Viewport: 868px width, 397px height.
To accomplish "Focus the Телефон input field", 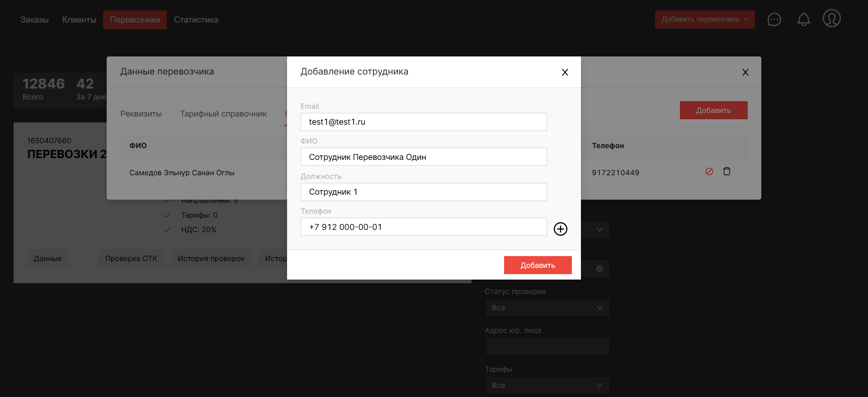I will tap(423, 227).
